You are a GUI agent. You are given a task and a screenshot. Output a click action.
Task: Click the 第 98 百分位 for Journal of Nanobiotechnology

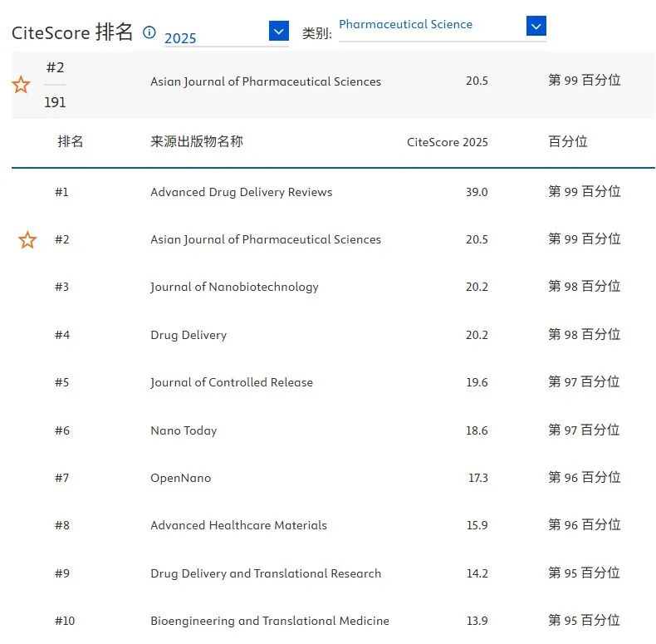(584, 287)
